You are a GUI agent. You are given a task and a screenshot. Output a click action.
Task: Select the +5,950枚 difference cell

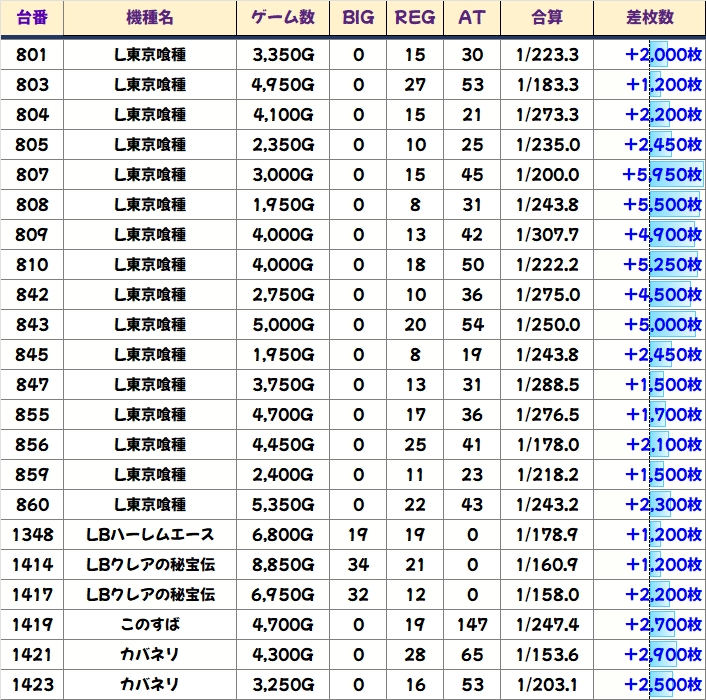click(x=662, y=174)
